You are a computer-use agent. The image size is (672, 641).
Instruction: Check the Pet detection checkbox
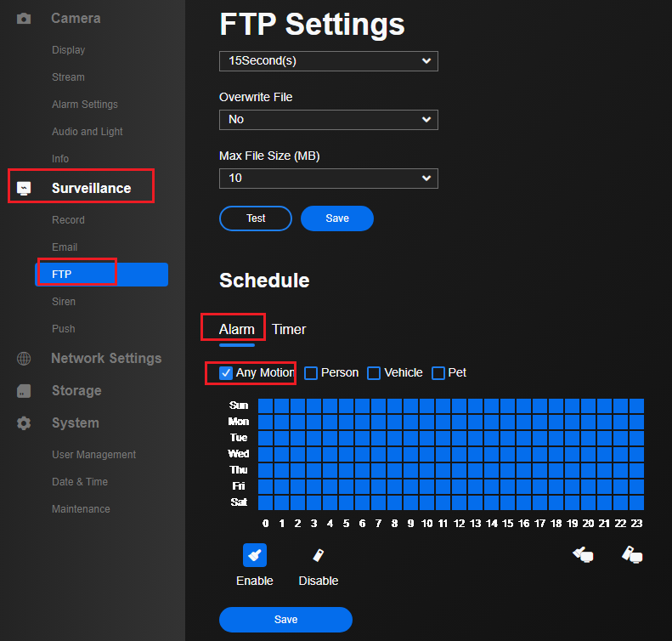(x=438, y=373)
